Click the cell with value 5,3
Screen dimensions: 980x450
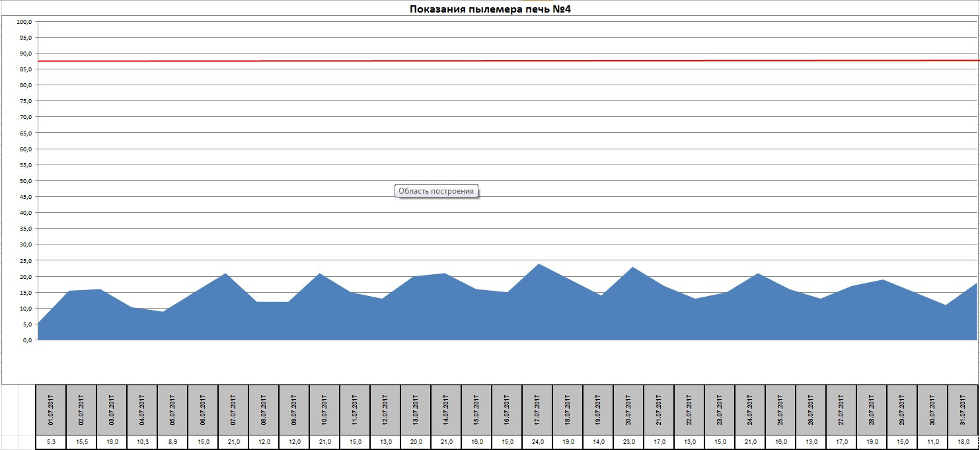51,441
